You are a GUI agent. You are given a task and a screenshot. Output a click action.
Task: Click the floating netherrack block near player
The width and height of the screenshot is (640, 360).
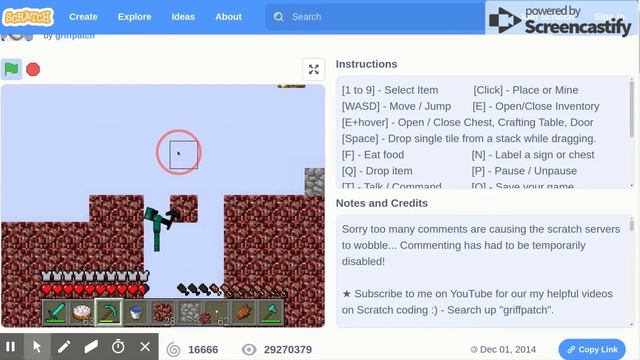[184, 209]
